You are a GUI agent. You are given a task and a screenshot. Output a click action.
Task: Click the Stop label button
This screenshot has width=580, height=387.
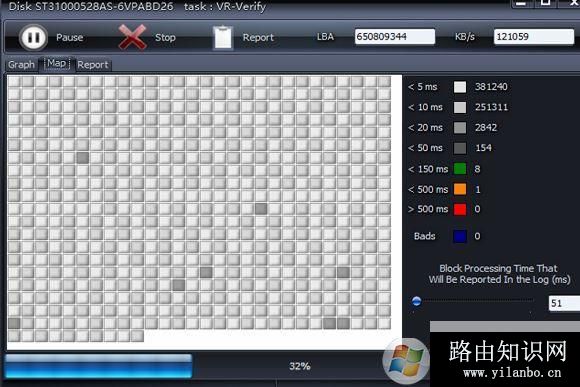point(165,37)
